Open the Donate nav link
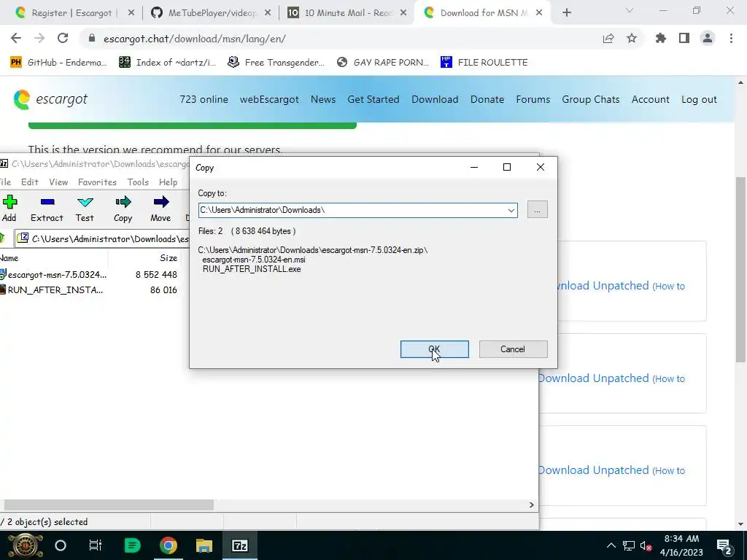This screenshot has width=747, height=560. coord(487,99)
